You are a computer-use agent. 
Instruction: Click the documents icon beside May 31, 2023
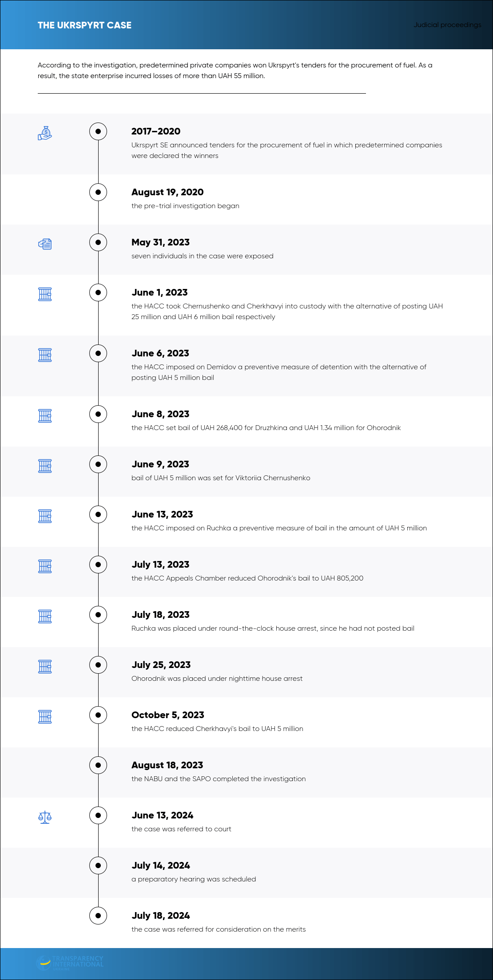point(45,244)
